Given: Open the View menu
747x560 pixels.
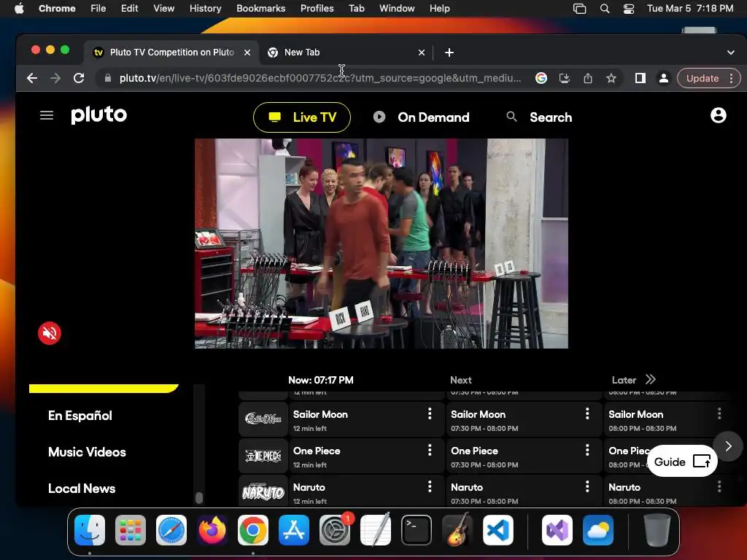Looking at the screenshot, I should pos(163,8).
